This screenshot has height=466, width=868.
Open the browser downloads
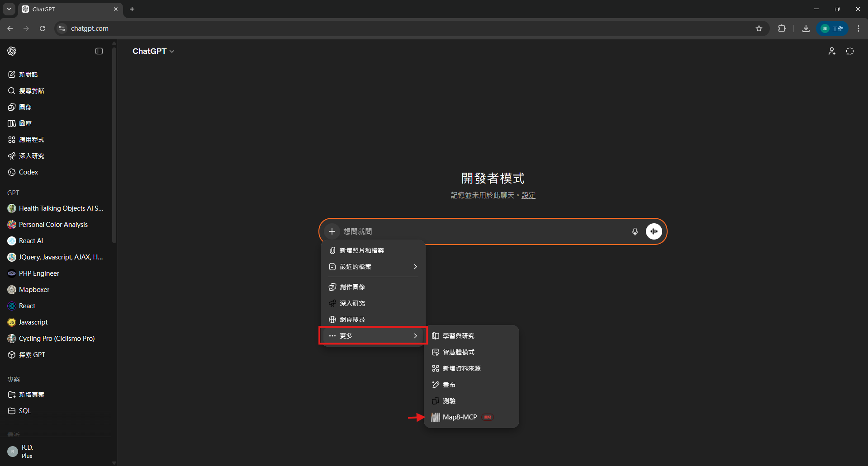coord(806,28)
